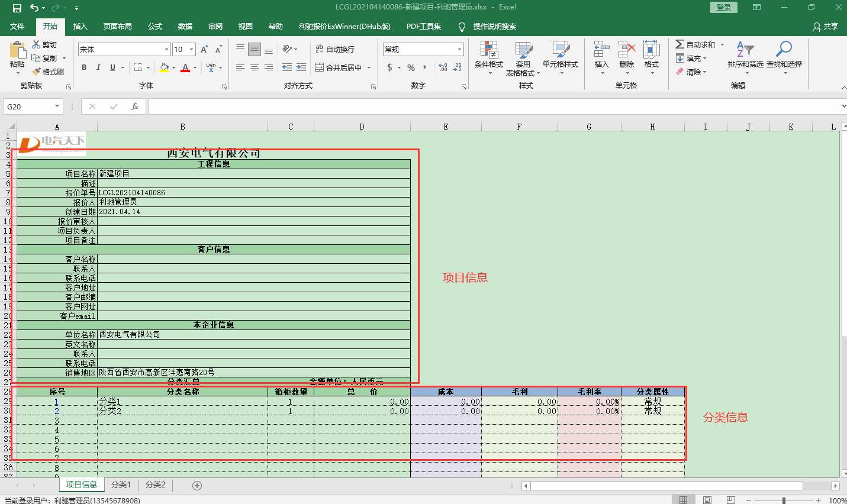Click the insert function fx icon

click(x=135, y=106)
